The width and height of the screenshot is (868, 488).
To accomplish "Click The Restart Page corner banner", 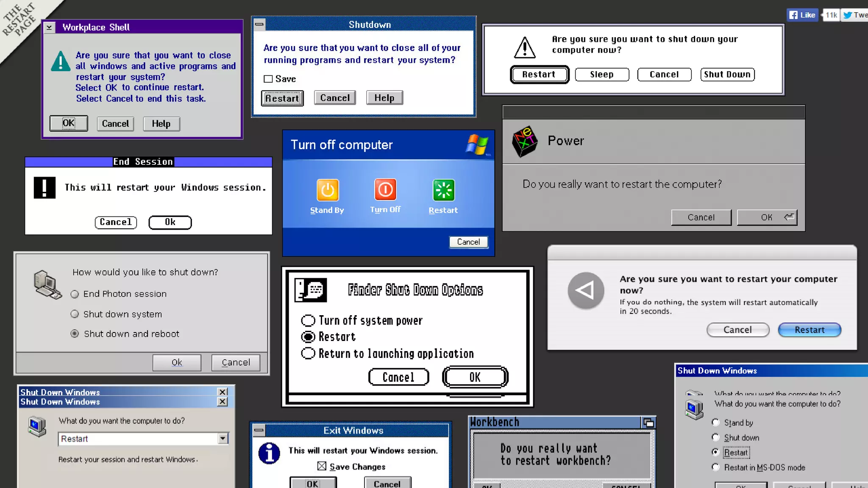I will 19,19.
